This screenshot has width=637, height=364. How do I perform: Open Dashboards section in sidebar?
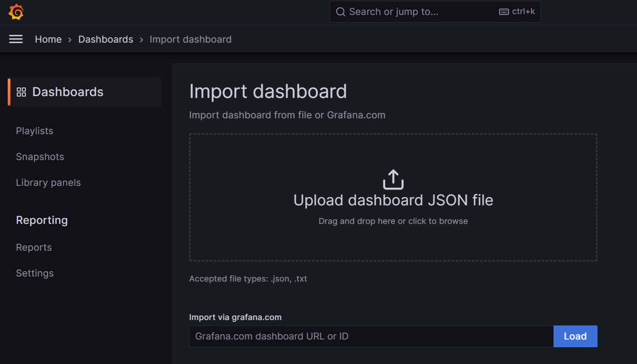coord(68,92)
